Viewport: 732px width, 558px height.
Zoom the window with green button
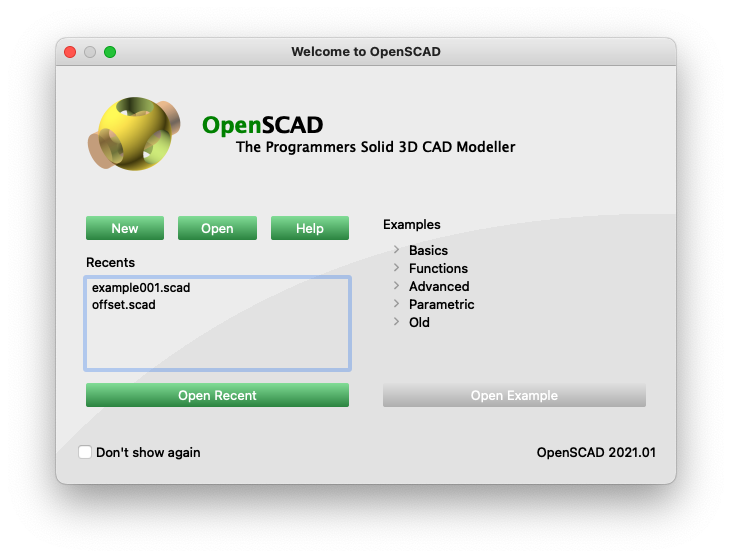110,52
